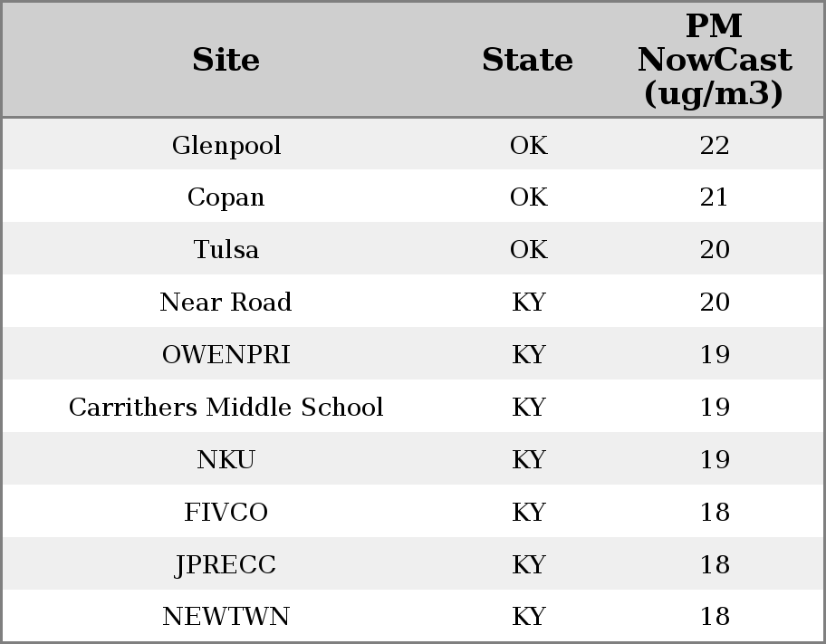826x644 pixels.
Task: Click the OWENPRI site name
Action: pyautogui.click(x=226, y=355)
